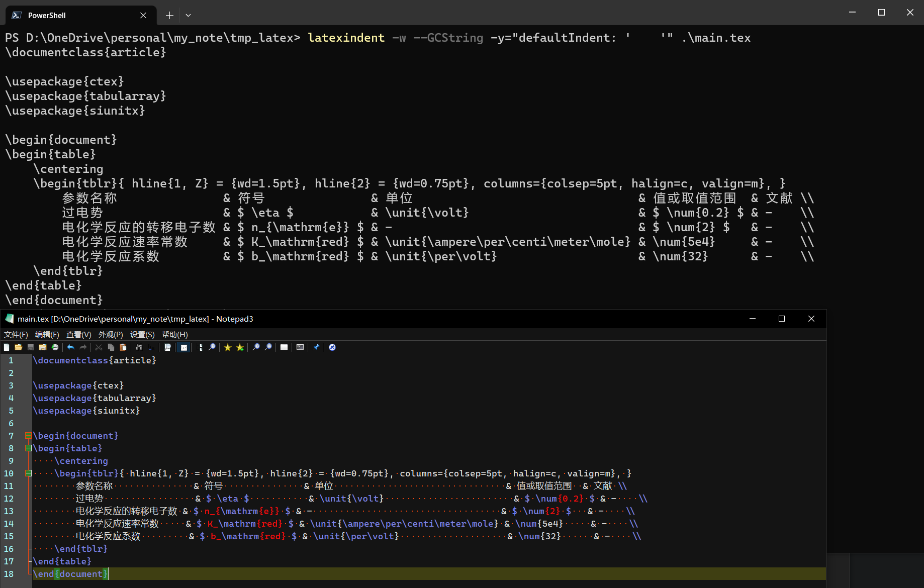Add current file to favorites star icon

(x=240, y=347)
